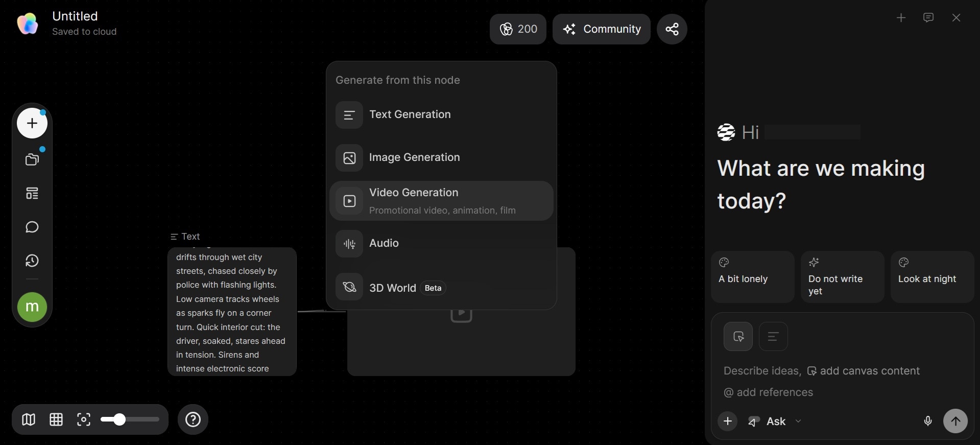The image size is (980, 445).
Task: Start a new chat with plus icon
Action: pos(901,18)
